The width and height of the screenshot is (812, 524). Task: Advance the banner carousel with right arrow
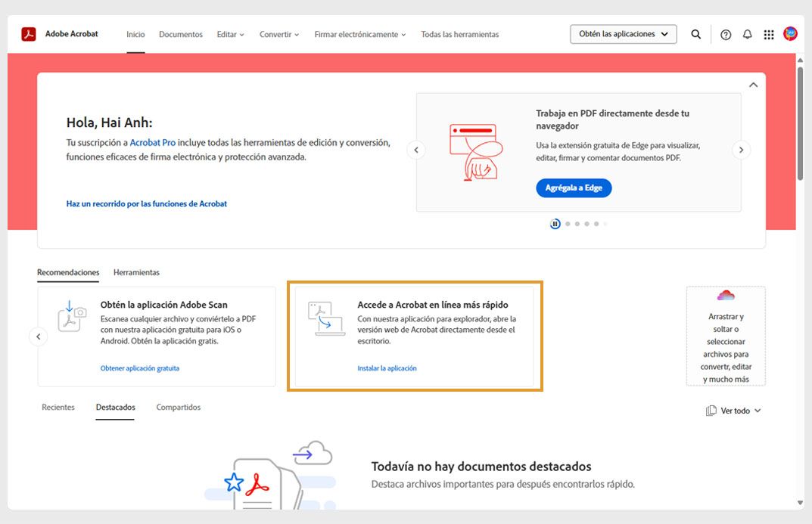pos(741,150)
